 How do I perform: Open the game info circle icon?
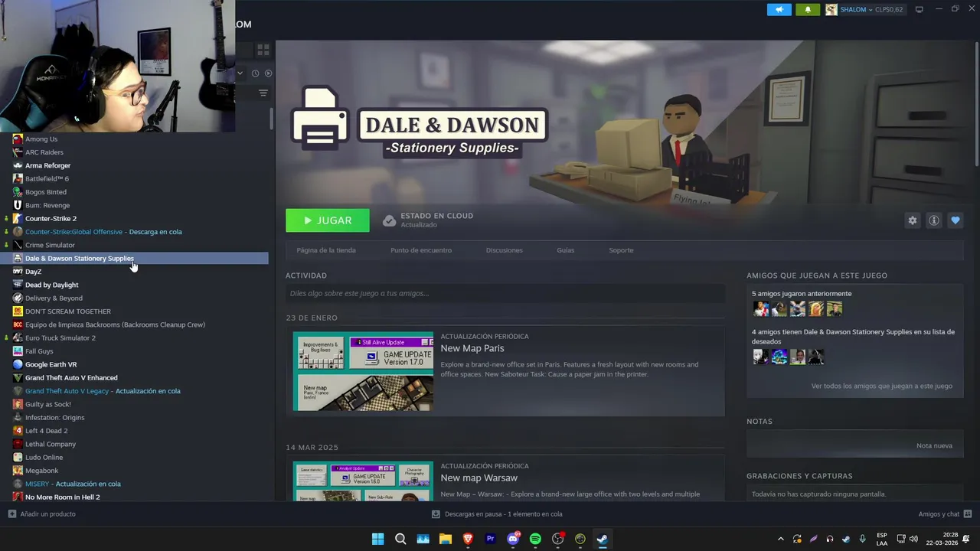(x=933, y=220)
